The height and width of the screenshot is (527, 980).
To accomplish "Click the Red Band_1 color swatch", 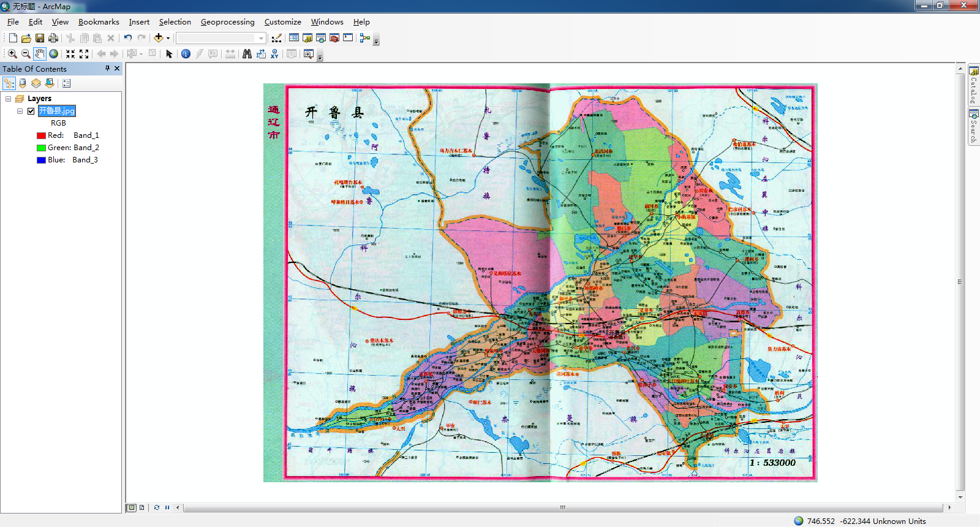I will pos(41,135).
